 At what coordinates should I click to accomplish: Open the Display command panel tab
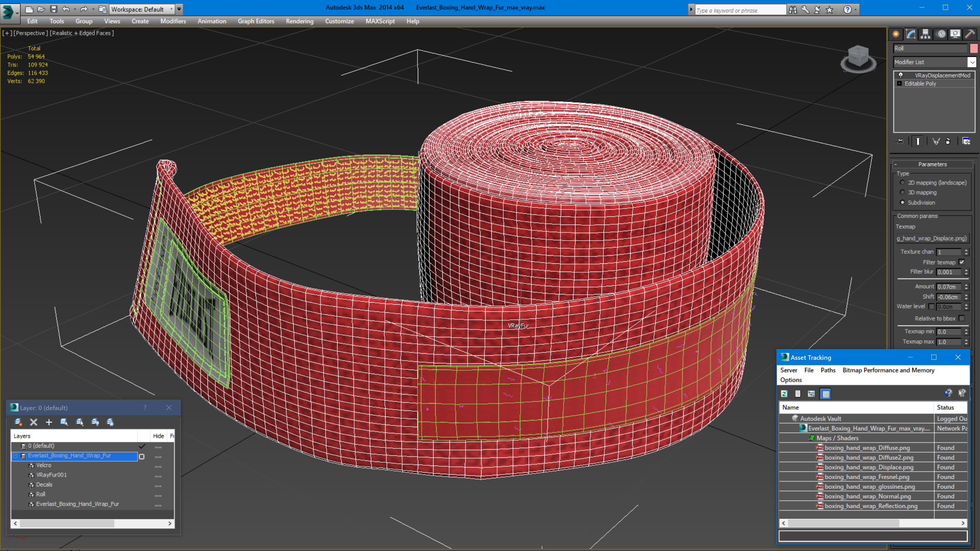[955, 34]
